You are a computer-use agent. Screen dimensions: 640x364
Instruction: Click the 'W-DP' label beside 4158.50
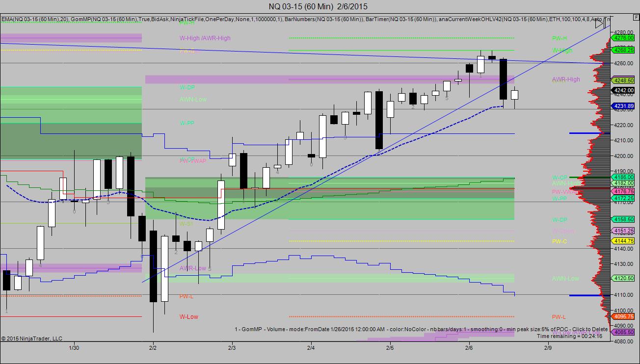coord(560,220)
